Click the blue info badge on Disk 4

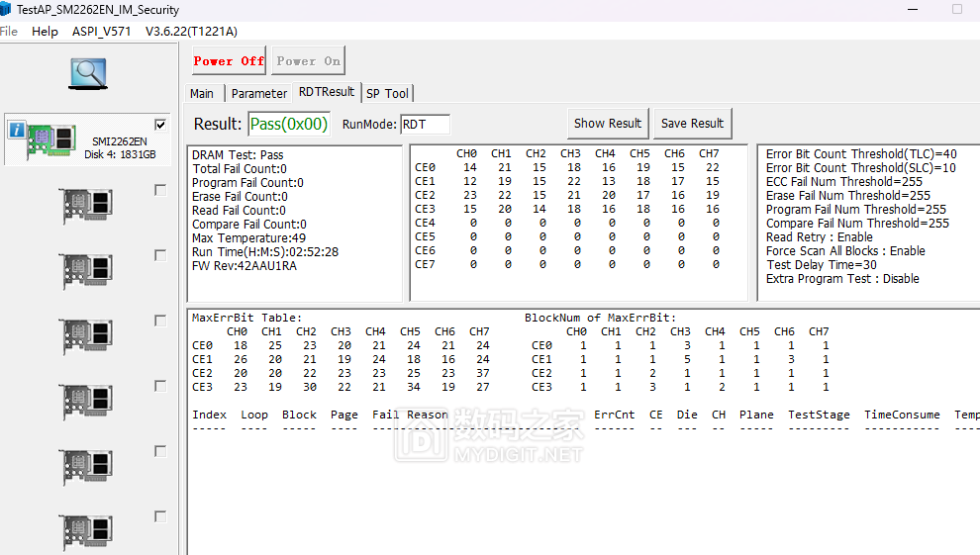coord(17,130)
